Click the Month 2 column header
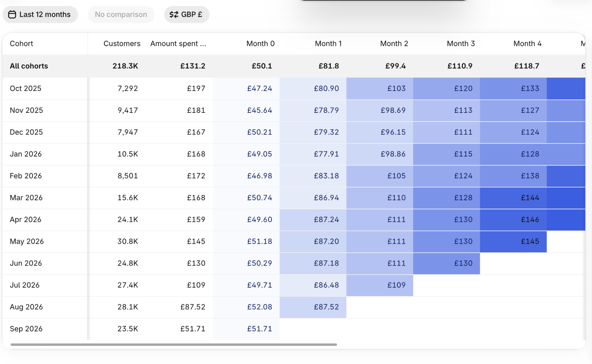This screenshot has width=592, height=364. coord(394,44)
